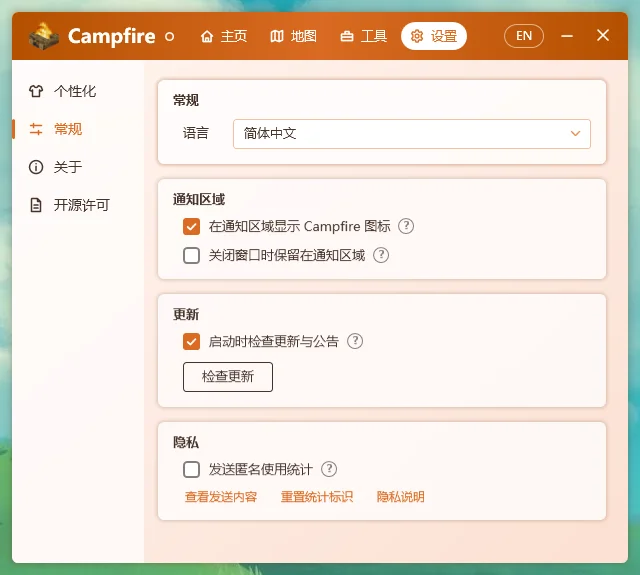This screenshot has width=640, height=575.
Task: Show help for 启动时检查更新与公告
Action: click(355, 341)
